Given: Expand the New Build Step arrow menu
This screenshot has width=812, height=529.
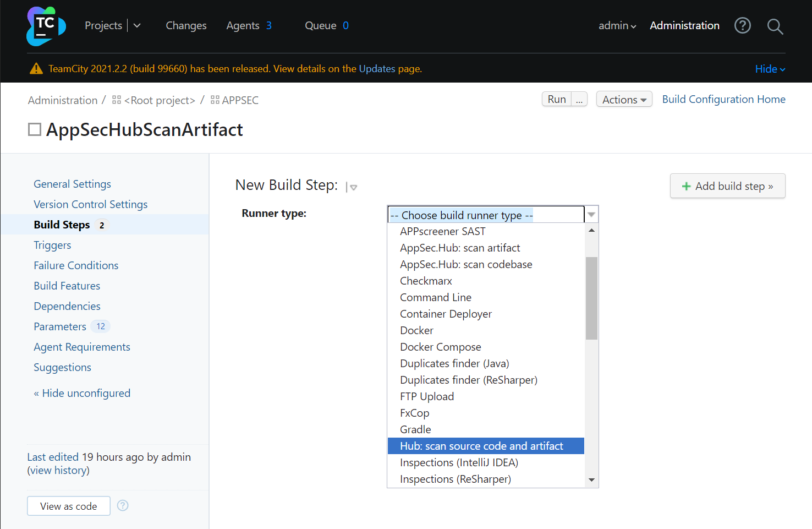Looking at the screenshot, I should (x=353, y=187).
